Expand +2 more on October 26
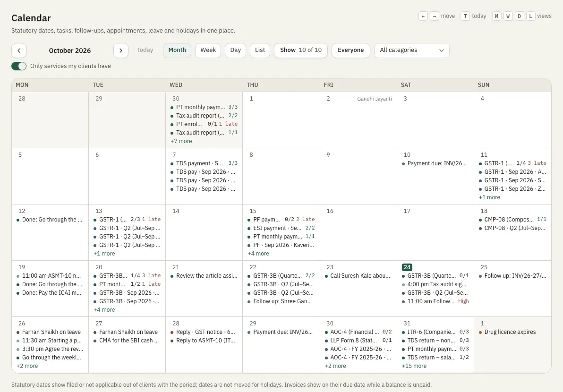This screenshot has height=392, width=563. coord(27,366)
